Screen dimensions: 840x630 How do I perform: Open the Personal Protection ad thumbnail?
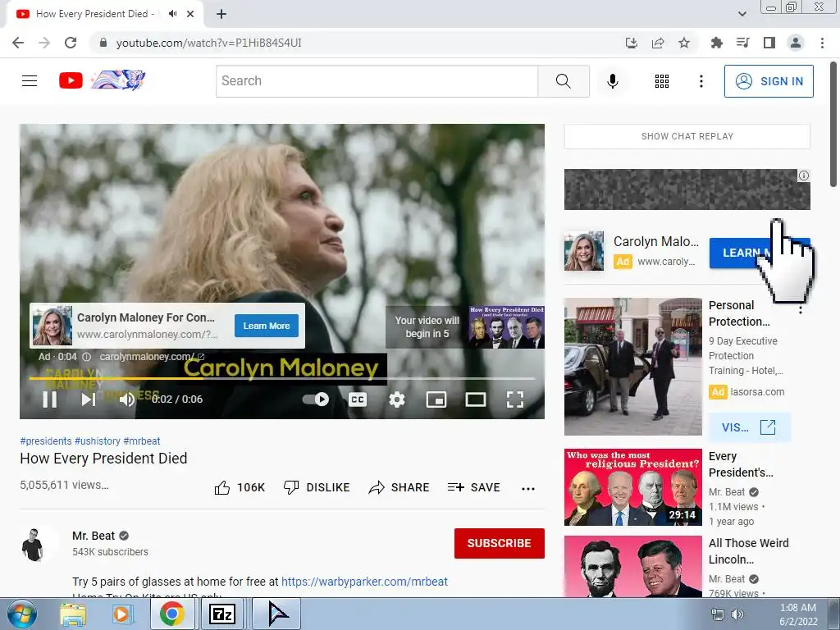click(632, 367)
